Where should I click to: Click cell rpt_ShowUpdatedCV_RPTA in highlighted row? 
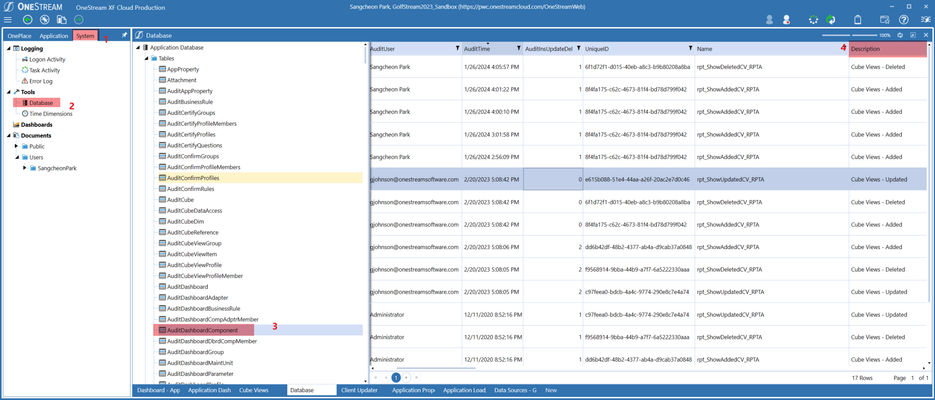(x=772, y=179)
